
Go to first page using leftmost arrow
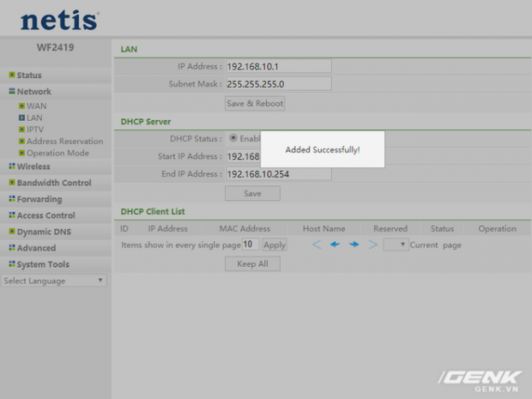click(x=316, y=245)
